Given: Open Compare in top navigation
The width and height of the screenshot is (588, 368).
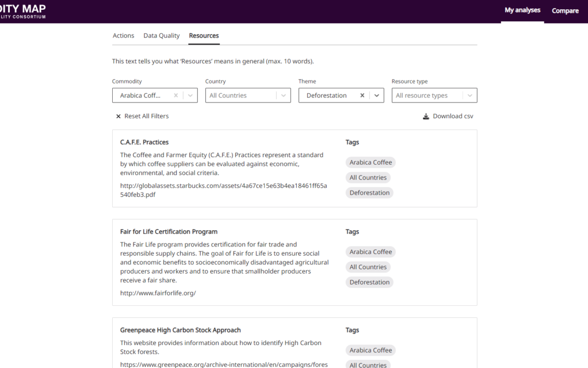Looking at the screenshot, I should (x=565, y=11).
